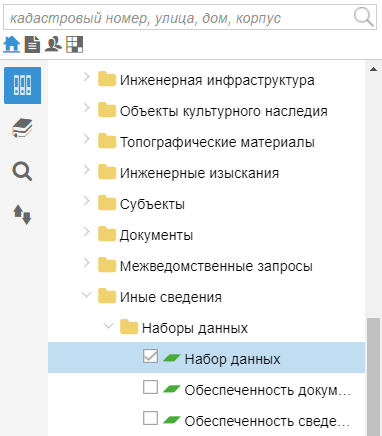382x436 pixels.
Task: Select Объекты культурного наследия label
Action: click(224, 111)
